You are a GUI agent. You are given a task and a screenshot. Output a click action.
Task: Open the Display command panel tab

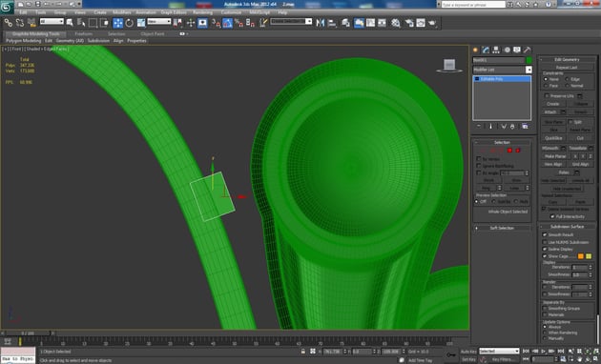tap(517, 50)
